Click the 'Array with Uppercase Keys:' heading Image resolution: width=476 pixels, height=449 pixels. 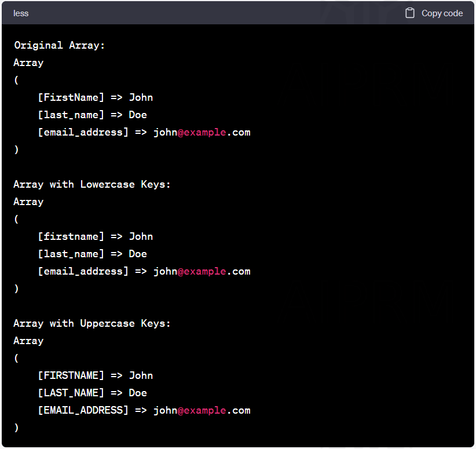pos(91,323)
